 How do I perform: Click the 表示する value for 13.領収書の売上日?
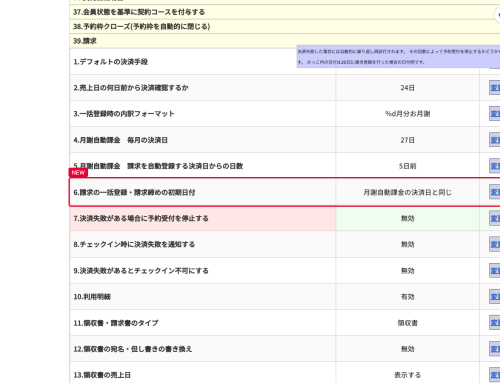click(407, 375)
